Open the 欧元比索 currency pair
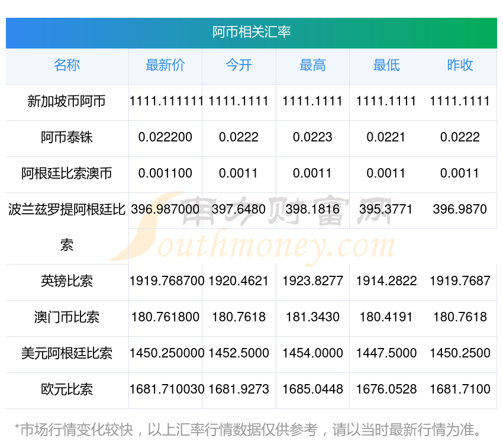 (x=67, y=389)
